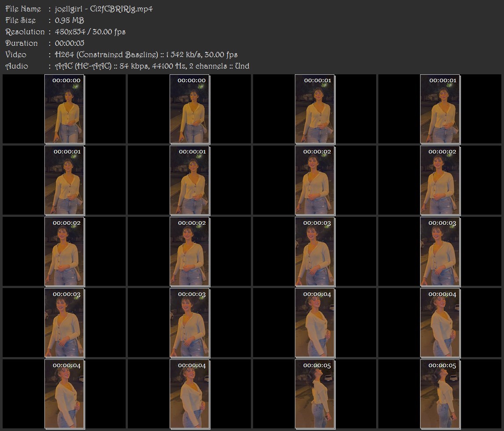Open the fourth-row leftmost 00:00:03 thumbnail
This screenshot has height=431, width=504.
click(x=64, y=323)
